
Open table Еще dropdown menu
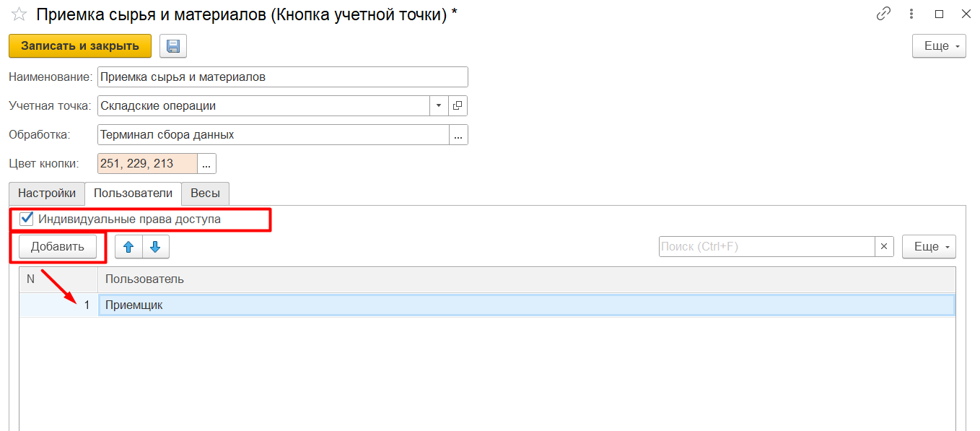pyautogui.click(x=929, y=247)
